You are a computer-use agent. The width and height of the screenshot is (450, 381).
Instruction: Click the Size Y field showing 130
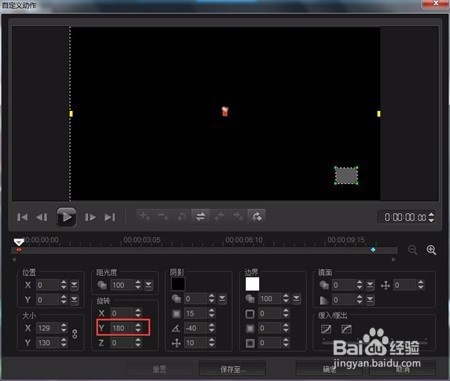click(48, 343)
